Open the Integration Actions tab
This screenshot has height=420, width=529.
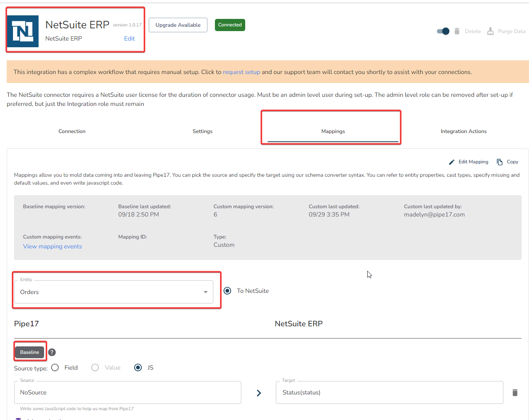(464, 131)
